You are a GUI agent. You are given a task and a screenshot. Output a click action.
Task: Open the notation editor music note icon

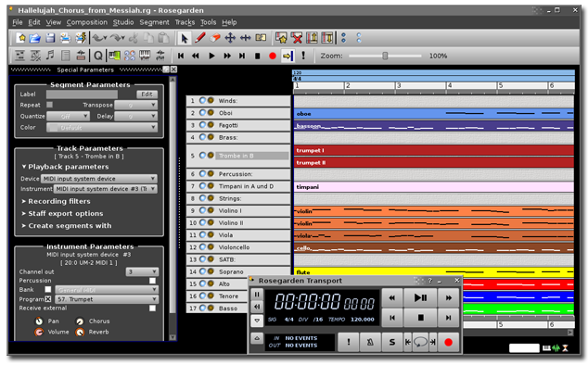pos(50,56)
